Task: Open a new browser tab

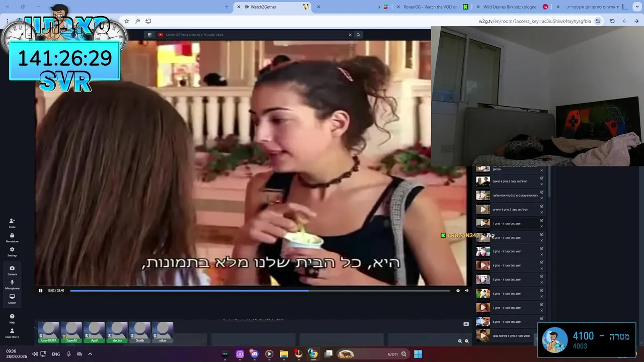Action: tap(226, 7)
